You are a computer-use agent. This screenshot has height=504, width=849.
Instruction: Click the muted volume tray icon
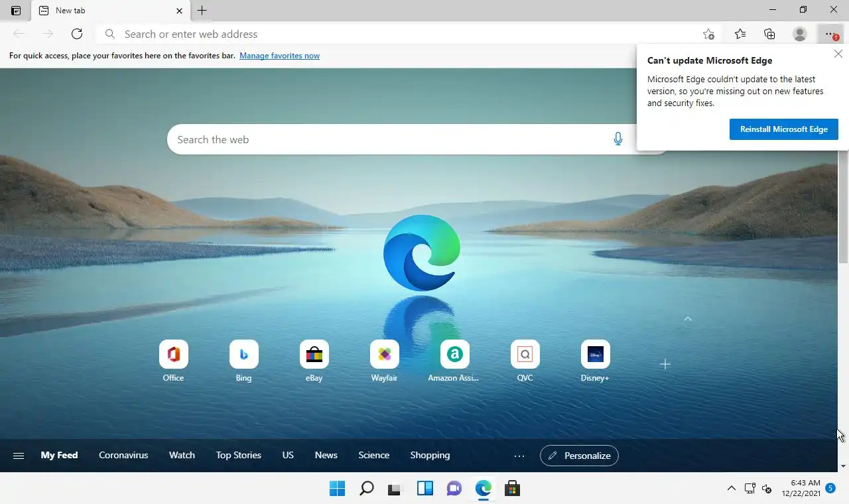click(x=767, y=489)
